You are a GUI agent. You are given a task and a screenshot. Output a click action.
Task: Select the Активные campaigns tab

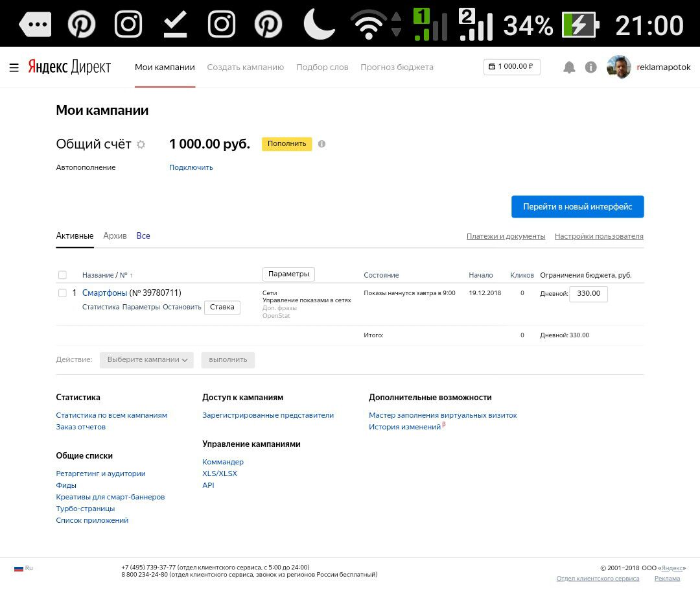(75, 236)
